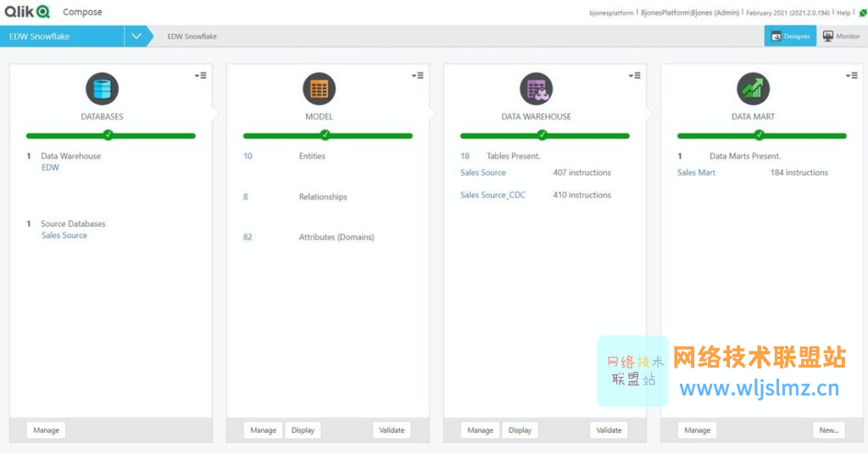Image resolution: width=868 pixels, height=454 pixels.
Task: Click the 'Entities' label
Action: [312, 156]
